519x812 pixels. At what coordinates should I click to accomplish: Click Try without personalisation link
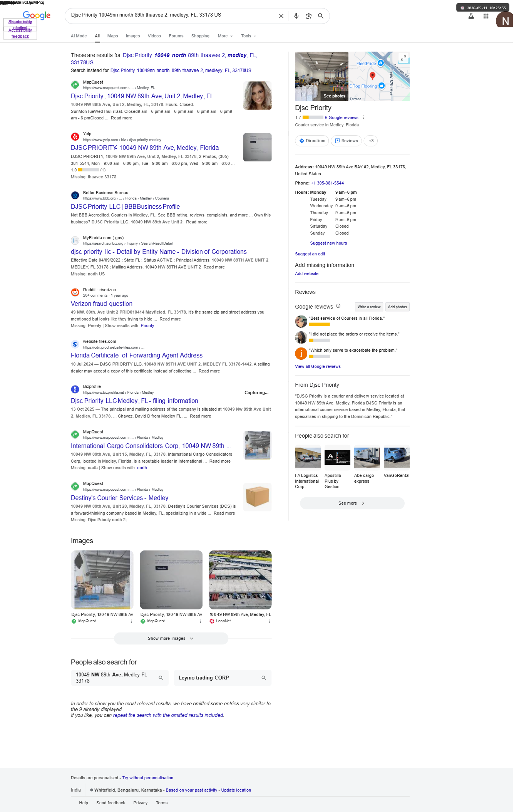(148, 778)
